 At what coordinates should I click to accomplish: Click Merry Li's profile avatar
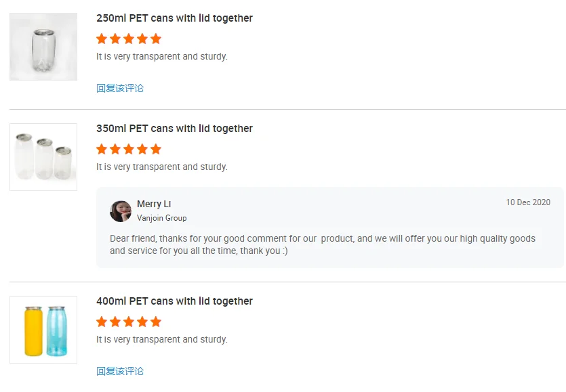(x=121, y=211)
